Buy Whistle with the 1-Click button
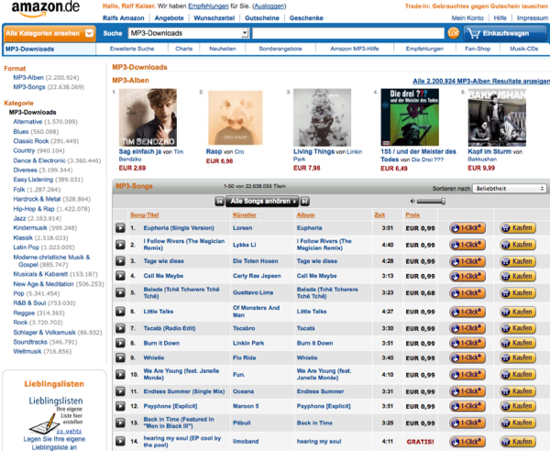The image size is (550, 451). point(468,358)
